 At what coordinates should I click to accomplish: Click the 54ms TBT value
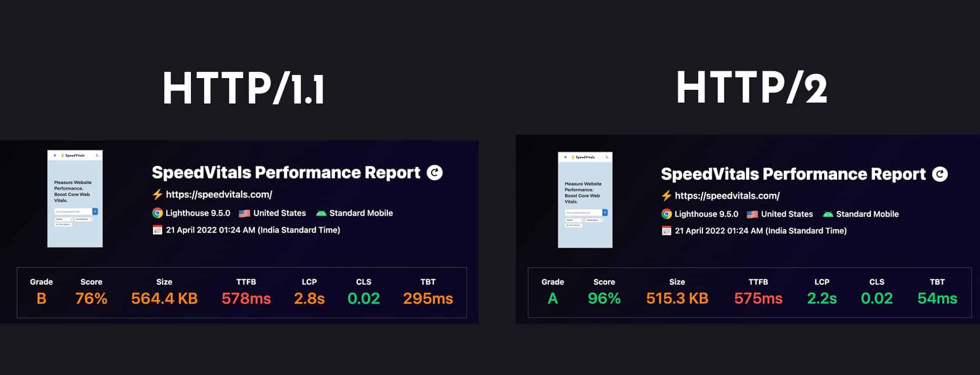coord(937,298)
